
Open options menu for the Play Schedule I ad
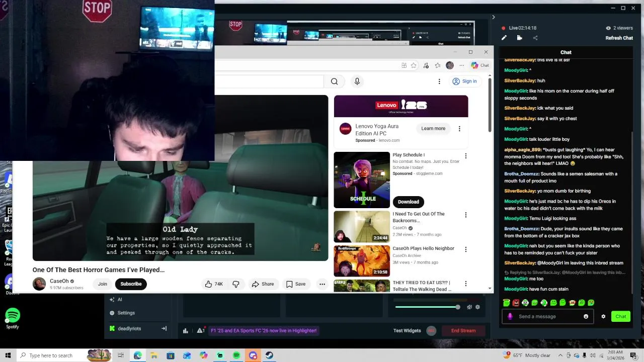tap(465, 156)
